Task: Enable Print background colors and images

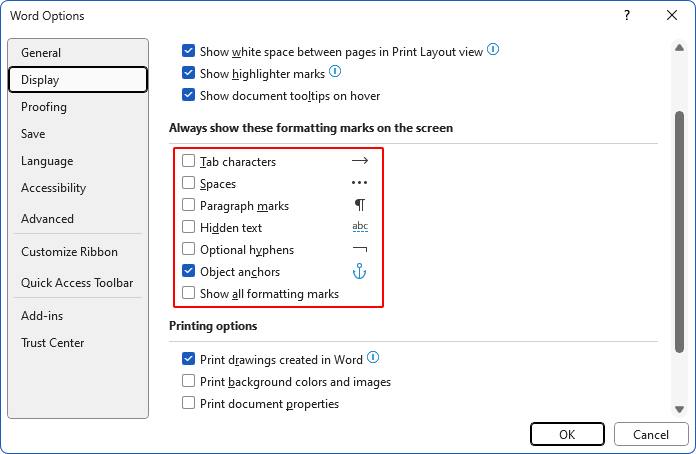Action: [189, 381]
